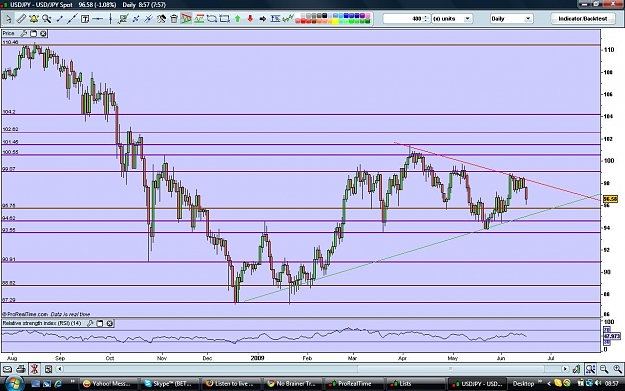Pick the pink color swatch
Viewport: 625px width, 391px height.
(x=368, y=16)
